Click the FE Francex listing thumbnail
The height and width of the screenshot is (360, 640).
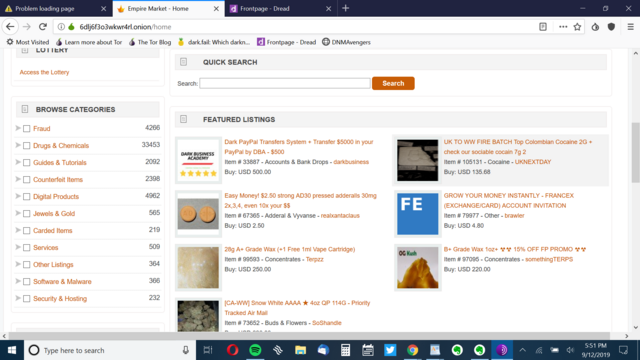[418, 214]
